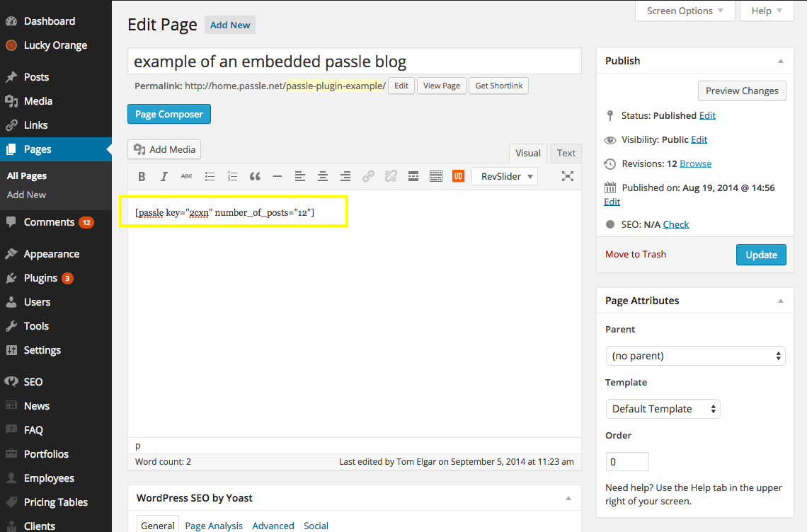Open Yoast General tab
Image resolution: width=807 pixels, height=532 pixels.
157,526
